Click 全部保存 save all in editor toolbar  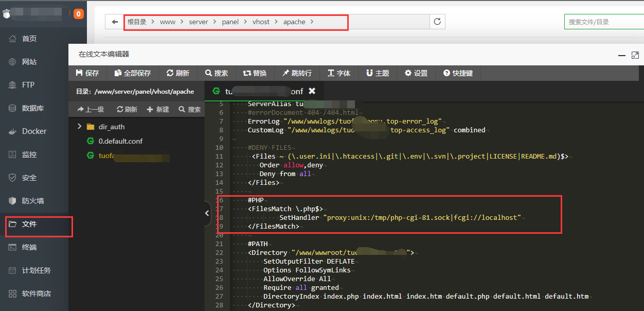pyautogui.click(x=133, y=73)
